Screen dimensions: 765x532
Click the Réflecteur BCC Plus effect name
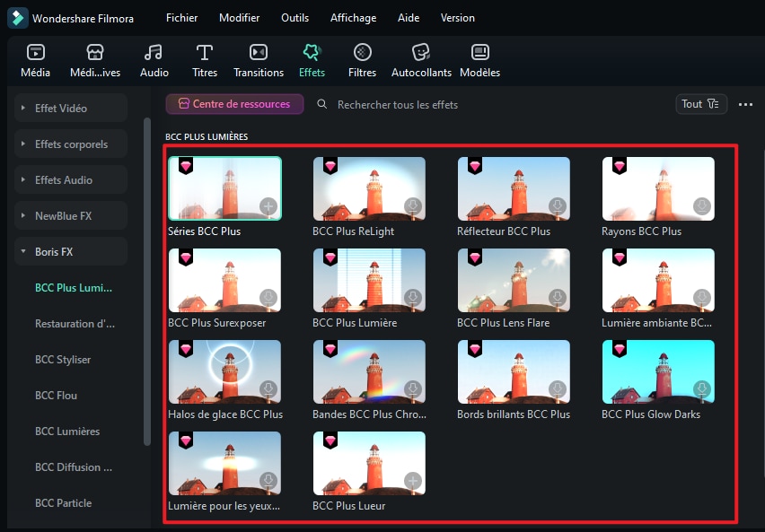click(x=504, y=231)
